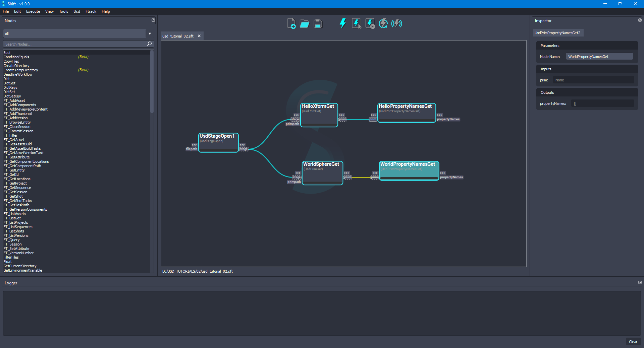Click the search icon in the Nodes panel

pyautogui.click(x=149, y=44)
